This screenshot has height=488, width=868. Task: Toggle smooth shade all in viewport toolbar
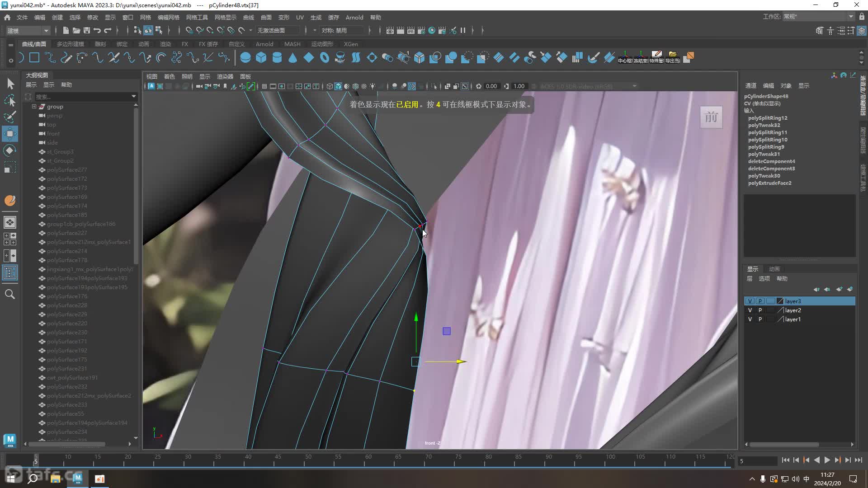(x=338, y=86)
